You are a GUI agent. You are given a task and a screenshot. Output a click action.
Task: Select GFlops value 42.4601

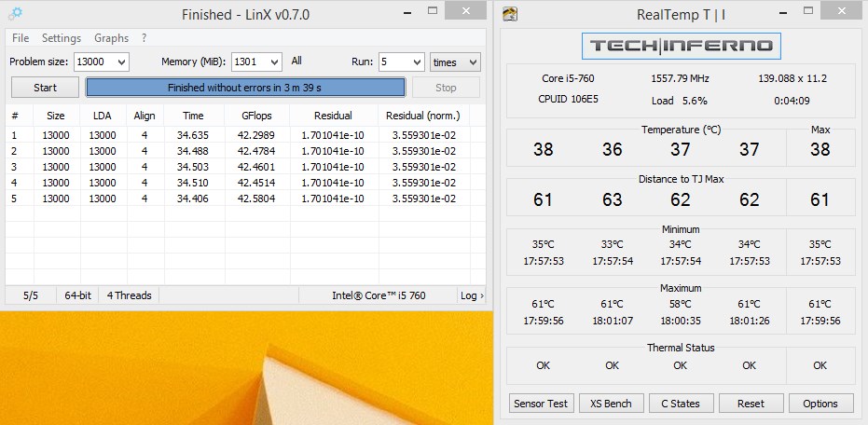tap(256, 167)
